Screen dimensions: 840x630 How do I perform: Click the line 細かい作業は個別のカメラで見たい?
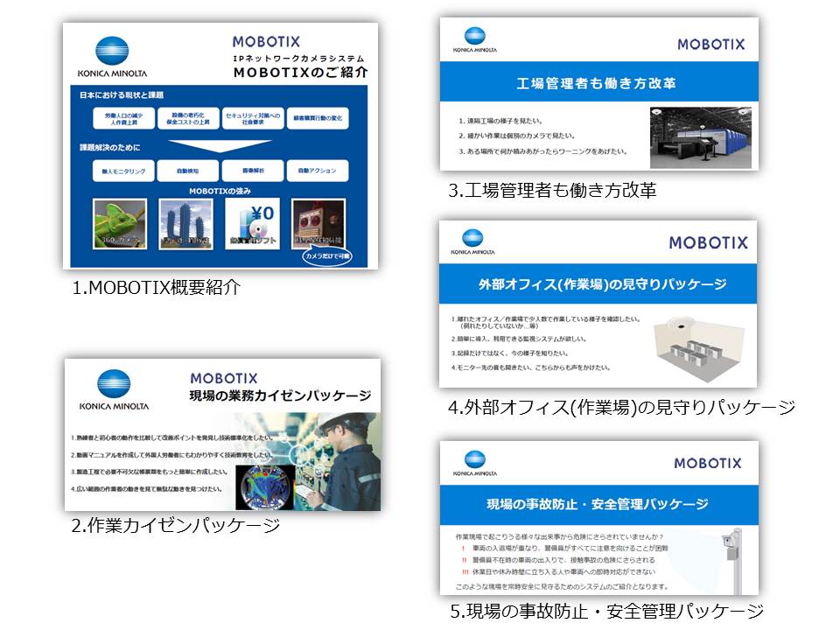pos(517,136)
